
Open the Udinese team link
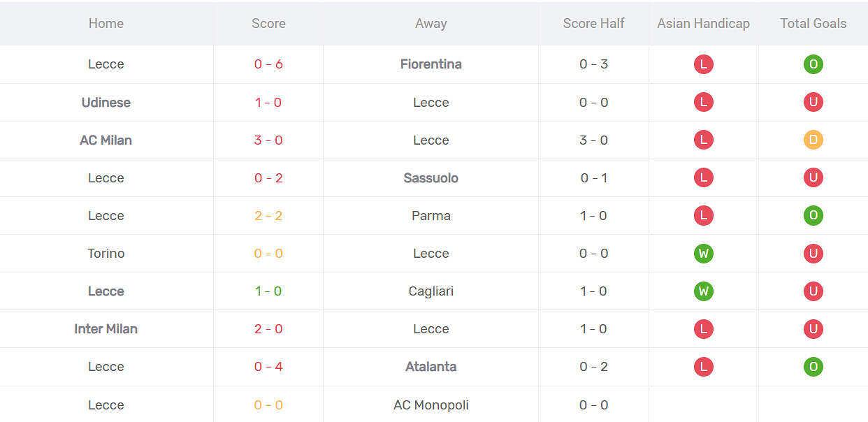pyautogui.click(x=106, y=102)
